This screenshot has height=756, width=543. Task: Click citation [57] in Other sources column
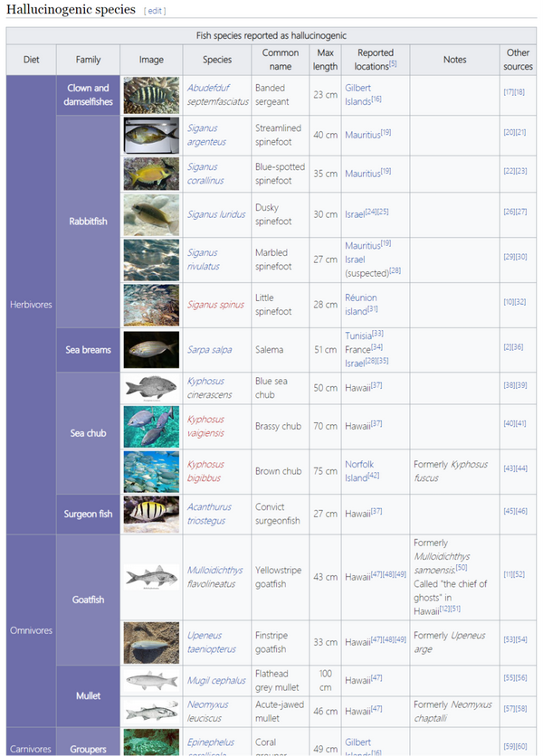(510, 708)
